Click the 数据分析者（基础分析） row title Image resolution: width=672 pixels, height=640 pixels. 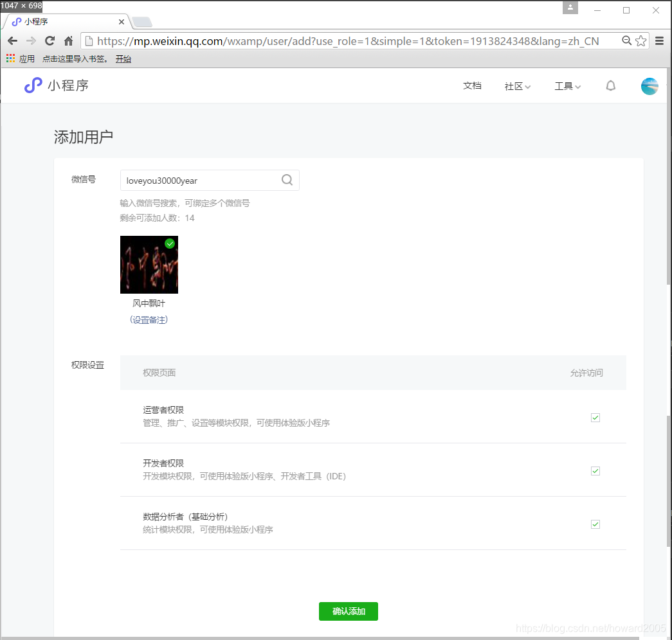tap(185, 517)
